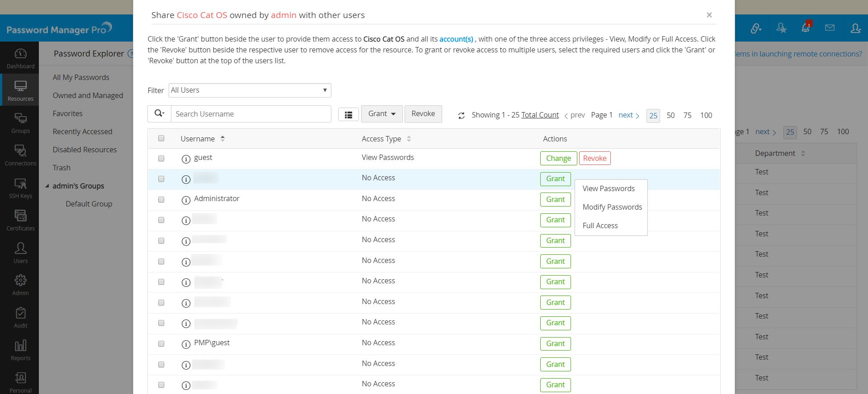Click the notifications bell icon
Screen dimensions: 868x394
(x=805, y=28)
